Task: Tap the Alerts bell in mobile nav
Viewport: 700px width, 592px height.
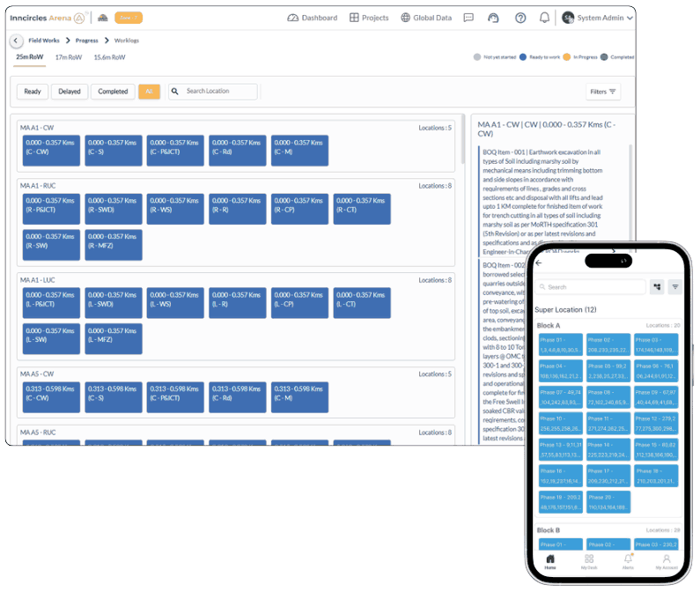Action: point(628,561)
